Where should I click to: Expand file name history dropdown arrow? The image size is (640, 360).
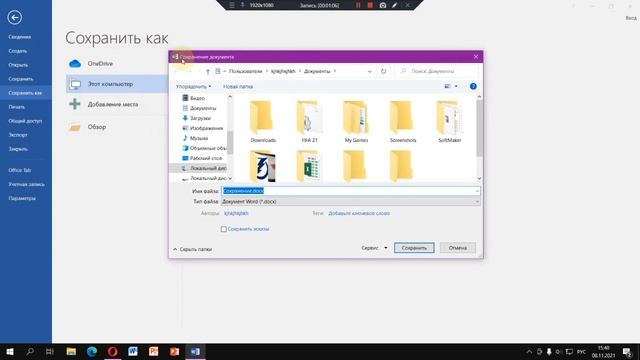point(477,191)
